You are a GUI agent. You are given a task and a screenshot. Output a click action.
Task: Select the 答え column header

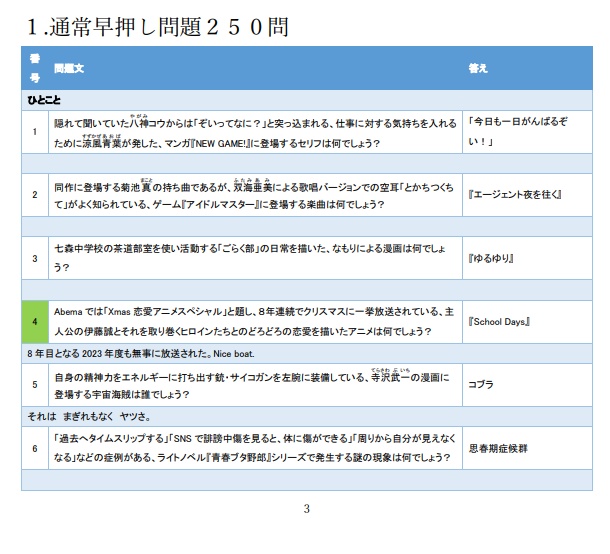(x=478, y=68)
